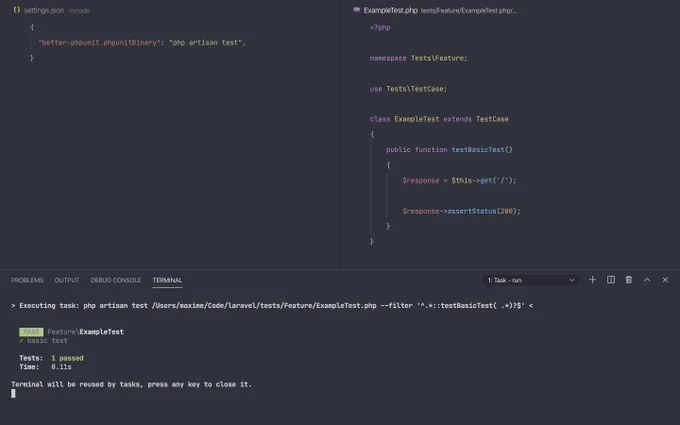This screenshot has width=680, height=425.
Task: Split the terminal panel
Action: (x=611, y=280)
